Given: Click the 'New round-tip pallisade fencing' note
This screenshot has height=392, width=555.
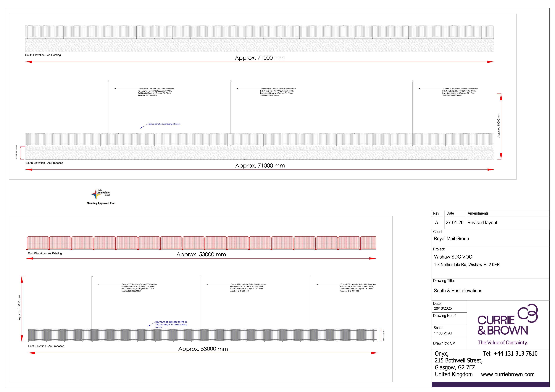Looking at the screenshot, I should pyautogui.click(x=171, y=325).
